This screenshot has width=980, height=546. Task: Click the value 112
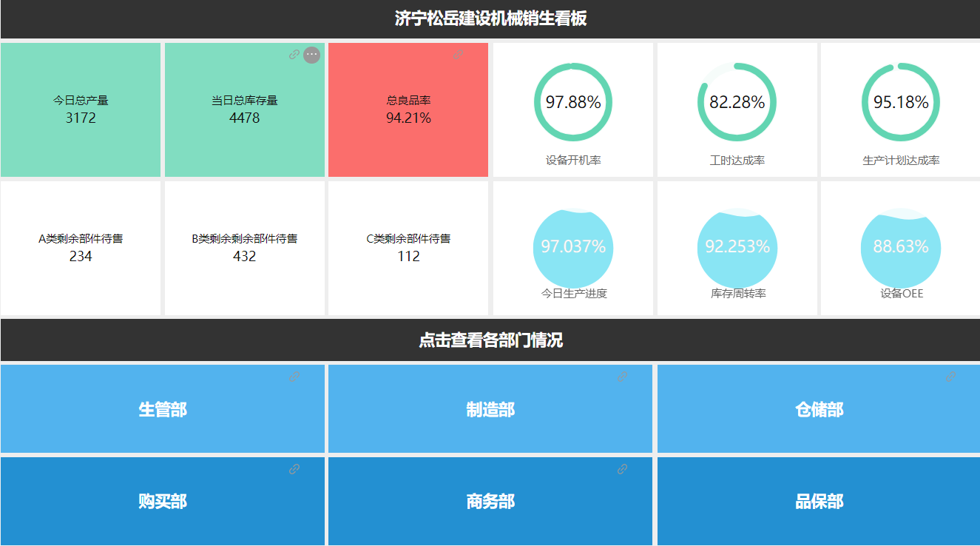[408, 257]
